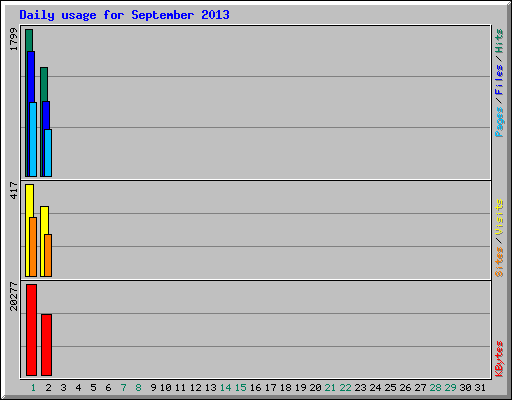Click green day 14 on the x-axis
This screenshot has width=512, height=400.
tap(226, 388)
